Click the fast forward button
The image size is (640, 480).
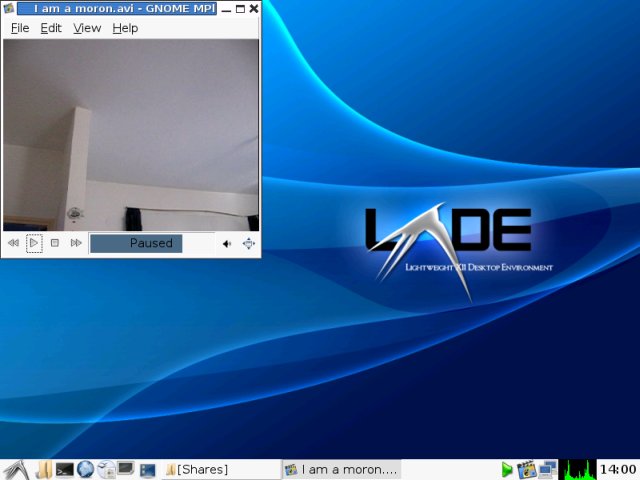(x=76, y=243)
